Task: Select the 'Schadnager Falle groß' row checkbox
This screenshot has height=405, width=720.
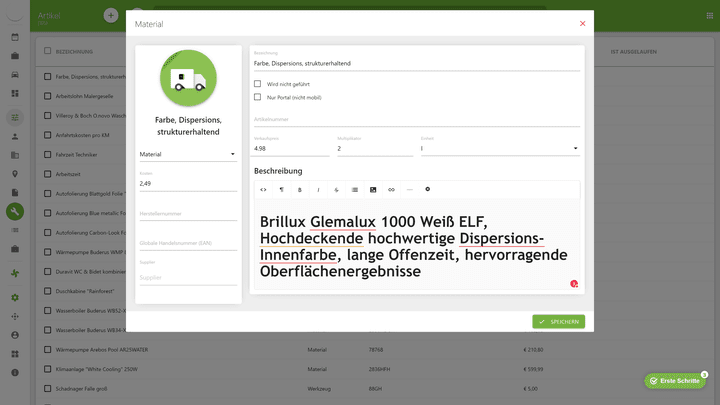Action: click(x=47, y=388)
